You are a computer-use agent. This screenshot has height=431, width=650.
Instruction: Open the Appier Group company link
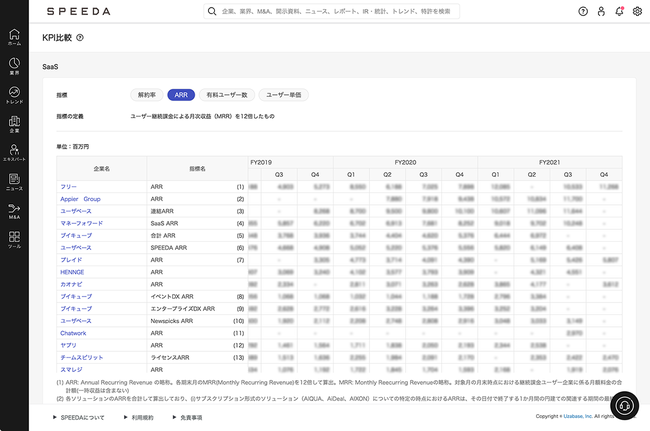[80, 199]
